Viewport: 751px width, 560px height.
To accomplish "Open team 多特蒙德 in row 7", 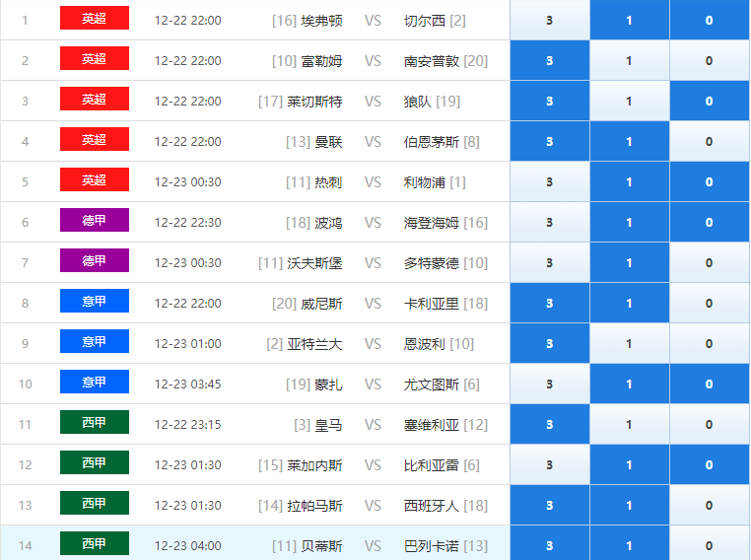I will click(x=432, y=263).
